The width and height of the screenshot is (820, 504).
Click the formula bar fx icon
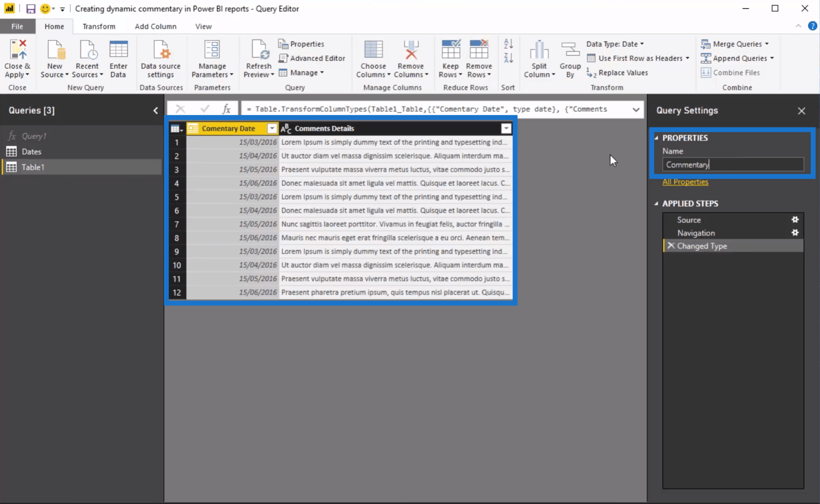click(x=226, y=109)
